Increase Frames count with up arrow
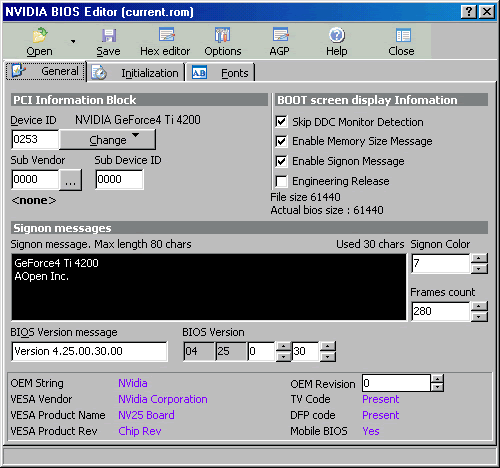 click(x=479, y=306)
